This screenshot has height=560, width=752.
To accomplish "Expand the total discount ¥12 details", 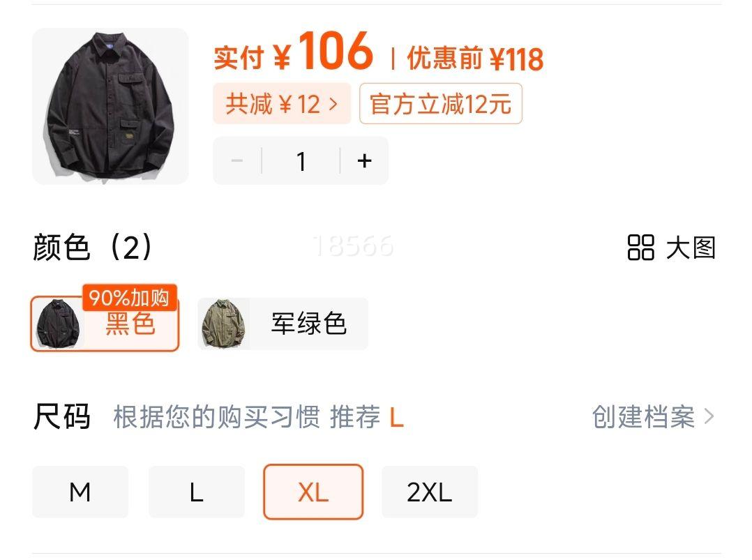I will pyautogui.click(x=282, y=103).
